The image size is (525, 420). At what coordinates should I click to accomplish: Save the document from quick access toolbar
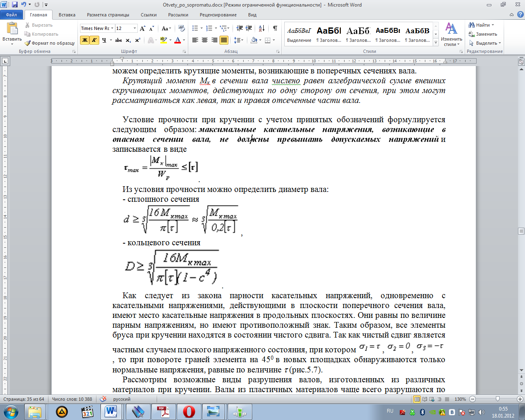tap(15, 5)
